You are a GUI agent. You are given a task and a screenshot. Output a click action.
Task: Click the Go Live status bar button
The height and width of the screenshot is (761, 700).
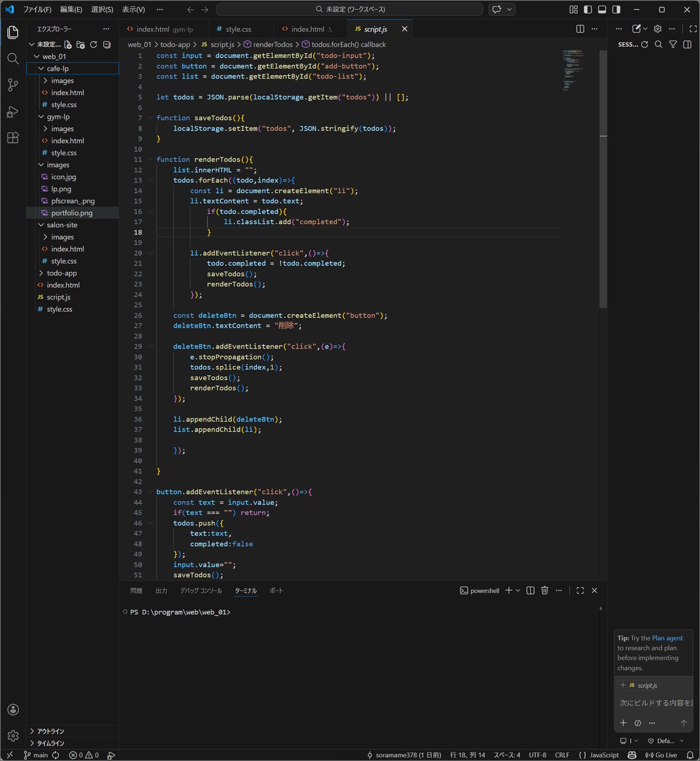[x=661, y=755]
